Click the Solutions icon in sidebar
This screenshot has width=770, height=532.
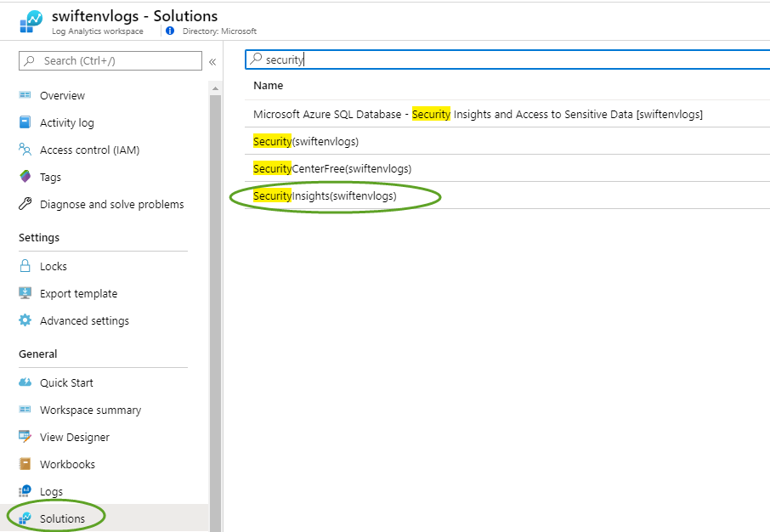point(25,518)
